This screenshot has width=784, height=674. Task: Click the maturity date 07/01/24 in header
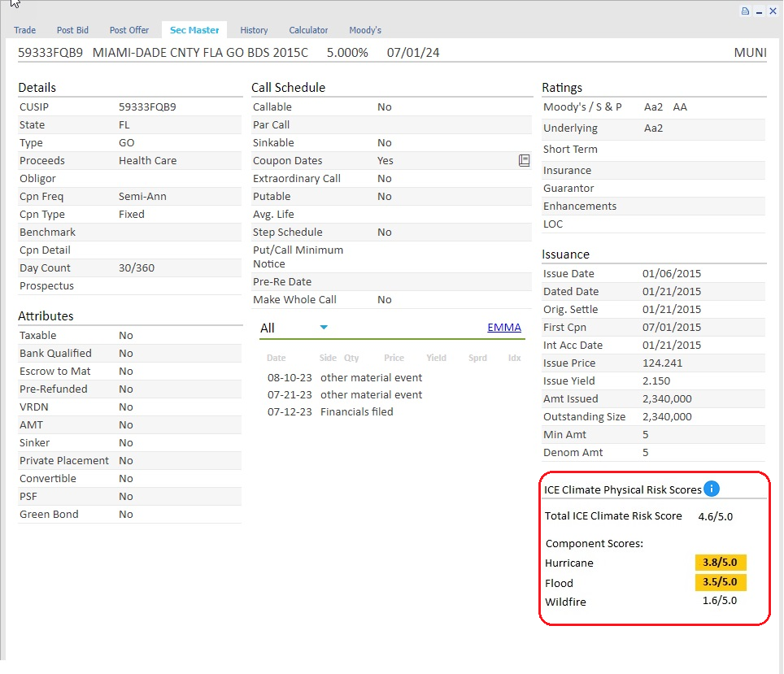(x=413, y=53)
